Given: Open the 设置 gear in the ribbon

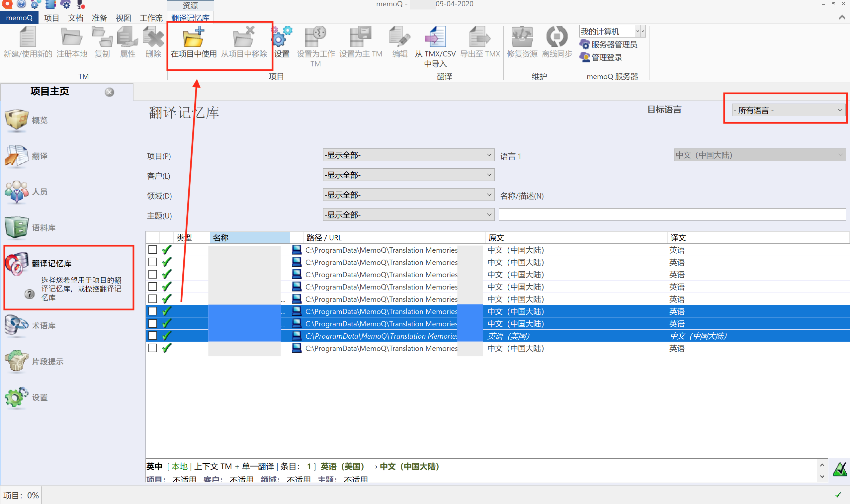Looking at the screenshot, I should pos(282,42).
